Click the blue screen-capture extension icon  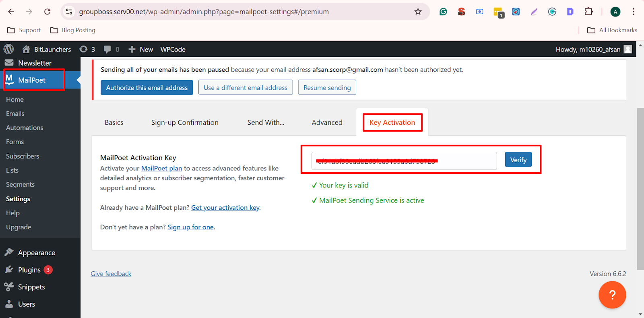(x=479, y=12)
